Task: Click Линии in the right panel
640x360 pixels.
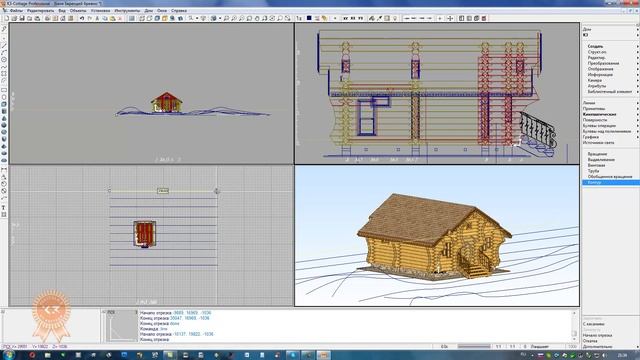Action: point(589,103)
